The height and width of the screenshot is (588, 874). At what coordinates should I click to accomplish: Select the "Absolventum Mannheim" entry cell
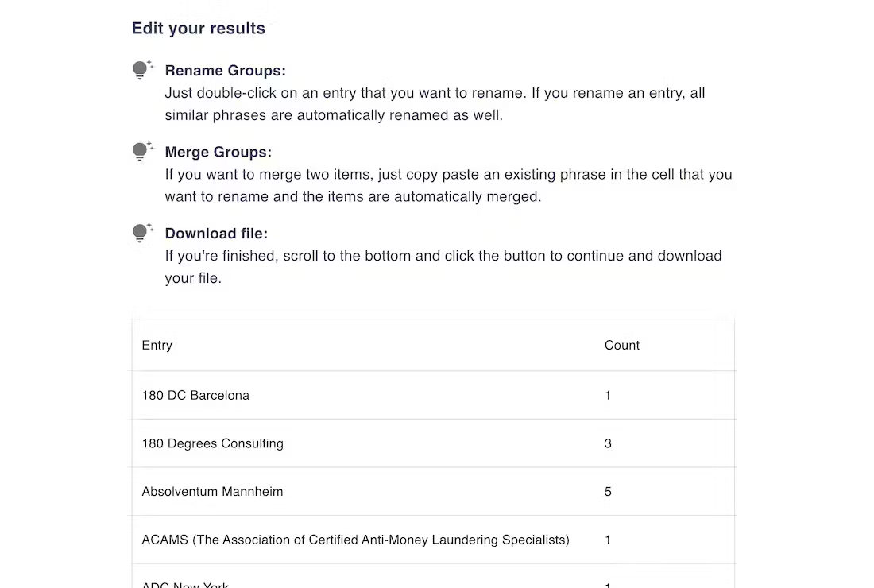pos(212,492)
